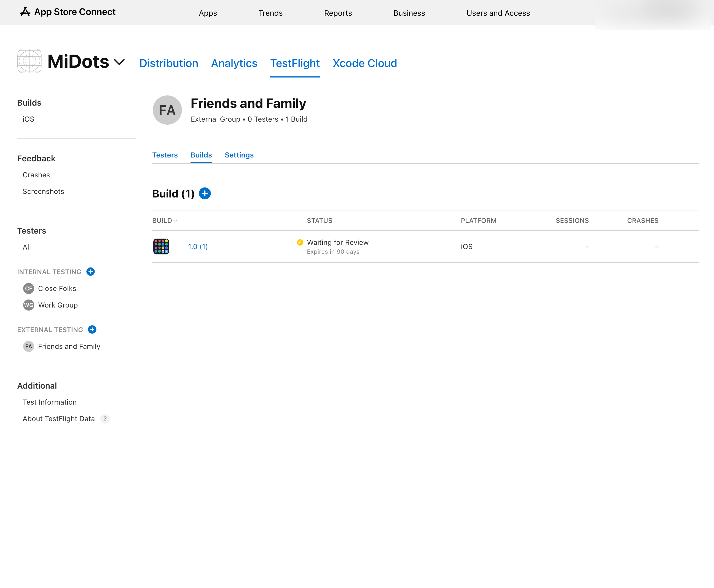Viewport: 714px width, 588px height.
Task: Switch to the Analytics tab
Action: pos(234,63)
